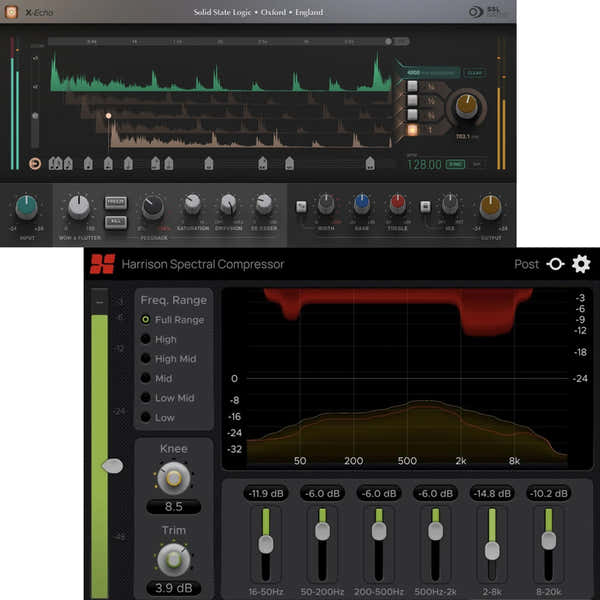Click the TAP tempo button beside SYNC
The height and width of the screenshot is (600, 600).
pyautogui.click(x=477, y=164)
